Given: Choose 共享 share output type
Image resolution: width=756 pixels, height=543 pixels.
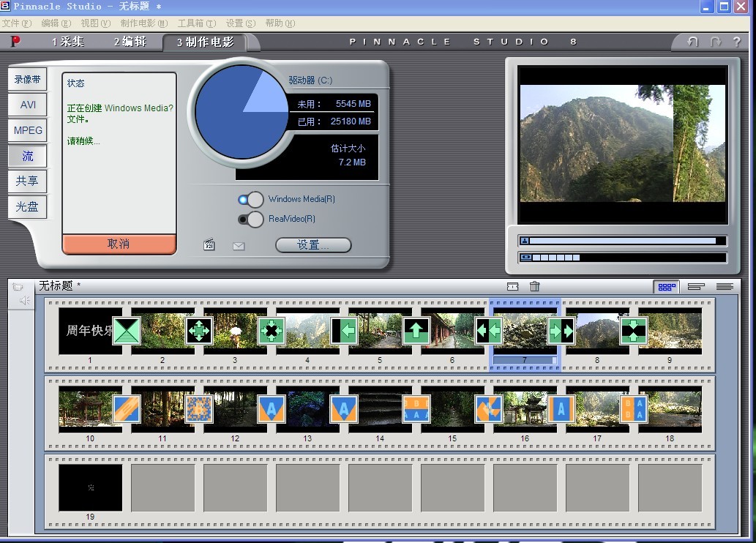Looking at the screenshot, I should (28, 181).
